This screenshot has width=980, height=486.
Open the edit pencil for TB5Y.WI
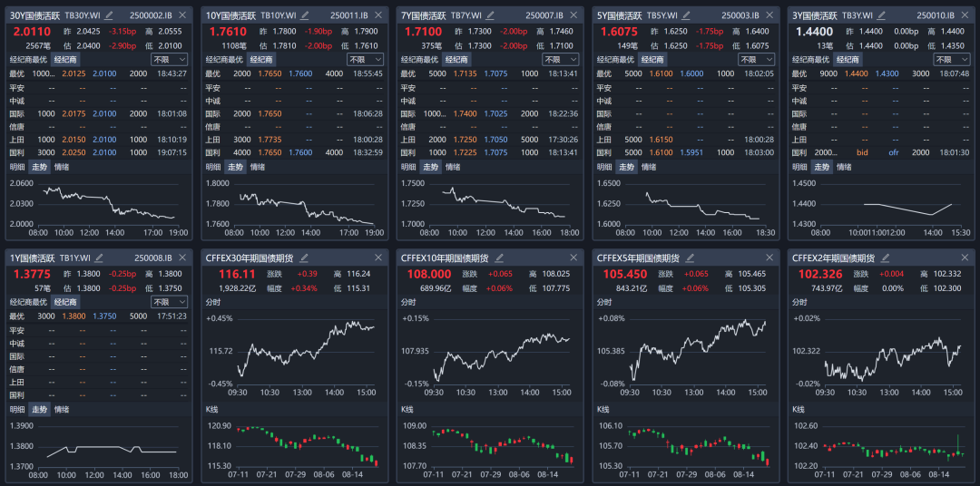tap(686, 15)
